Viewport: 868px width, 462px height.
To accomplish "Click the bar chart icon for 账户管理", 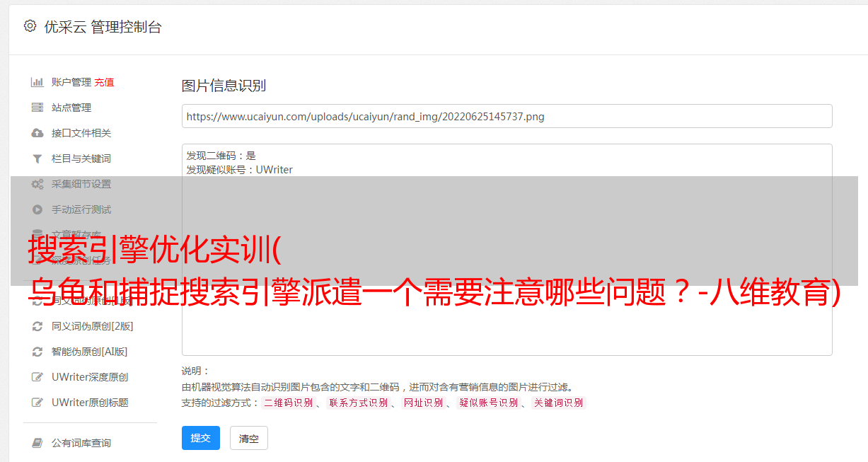I will [37, 82].
